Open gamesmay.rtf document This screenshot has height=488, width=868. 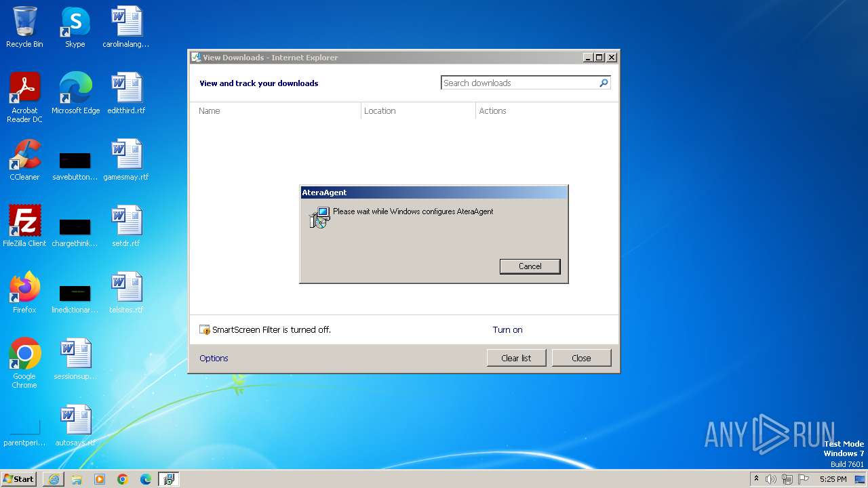126,160
